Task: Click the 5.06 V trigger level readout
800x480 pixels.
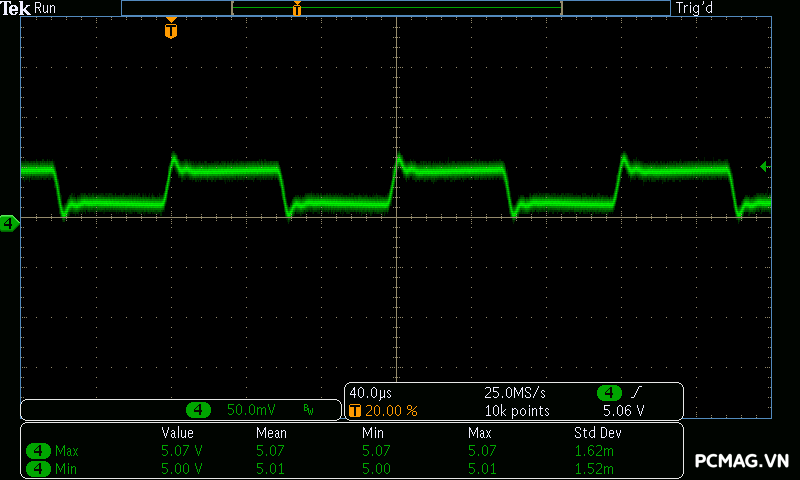Action: tap(623, 410)
